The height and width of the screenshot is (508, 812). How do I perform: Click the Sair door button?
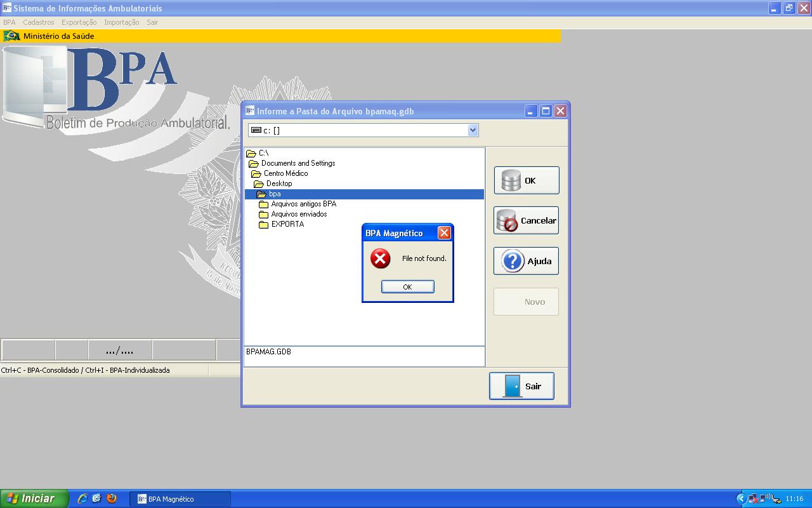[521, 386]
